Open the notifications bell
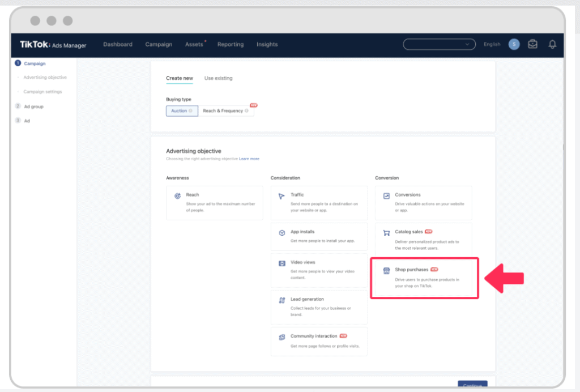The image size is (580, 392). (x=552, y=44)
